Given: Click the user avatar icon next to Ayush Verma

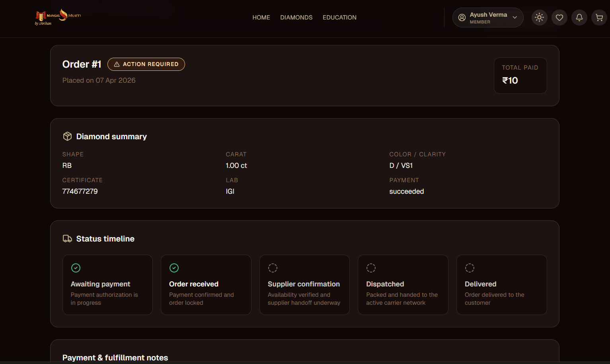Looking at the screenshot, I should [x=462, y=17].
